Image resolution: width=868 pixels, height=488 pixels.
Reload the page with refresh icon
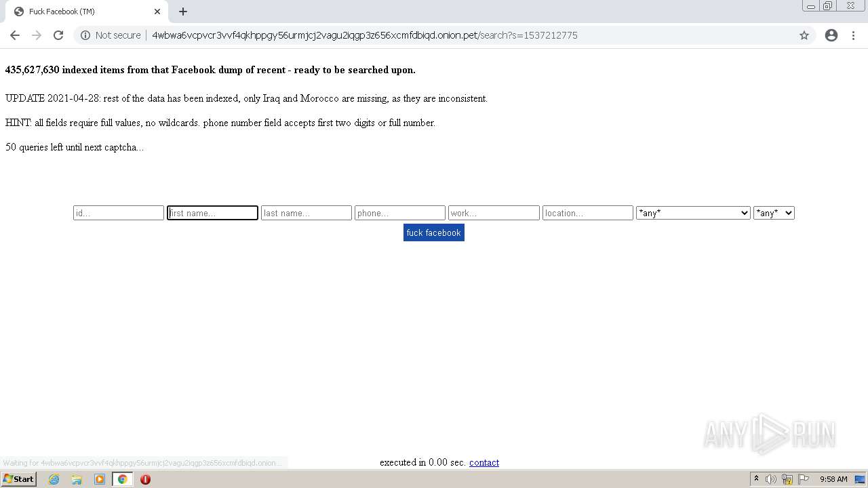click(x=58, y=35)
